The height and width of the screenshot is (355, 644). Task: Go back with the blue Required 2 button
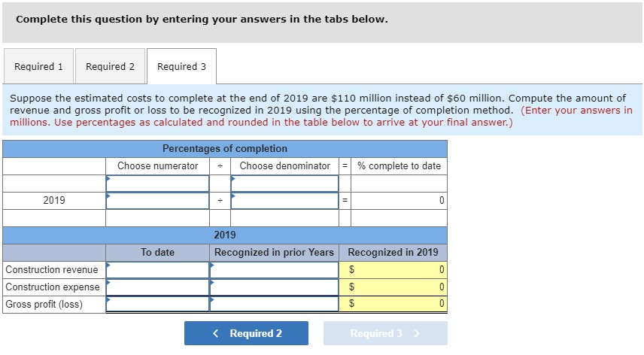[x=246, y=333]
